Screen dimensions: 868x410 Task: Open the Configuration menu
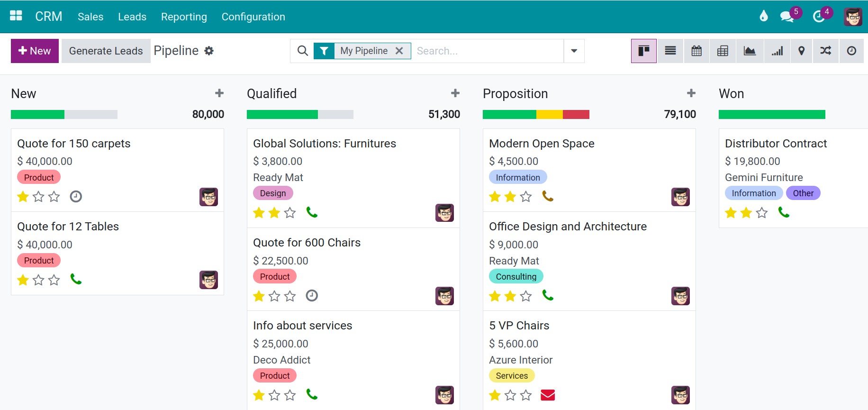pyautogui.click(x=253, y=17)
